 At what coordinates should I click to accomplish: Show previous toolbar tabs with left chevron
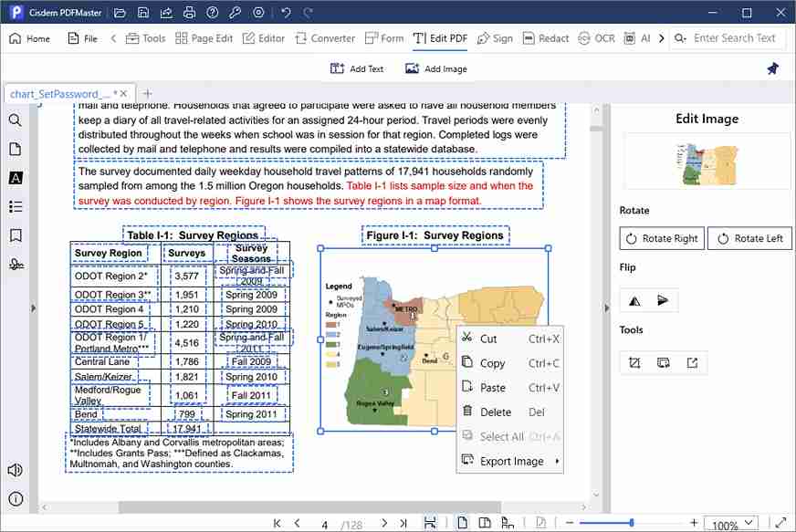(x=113, y=38)
